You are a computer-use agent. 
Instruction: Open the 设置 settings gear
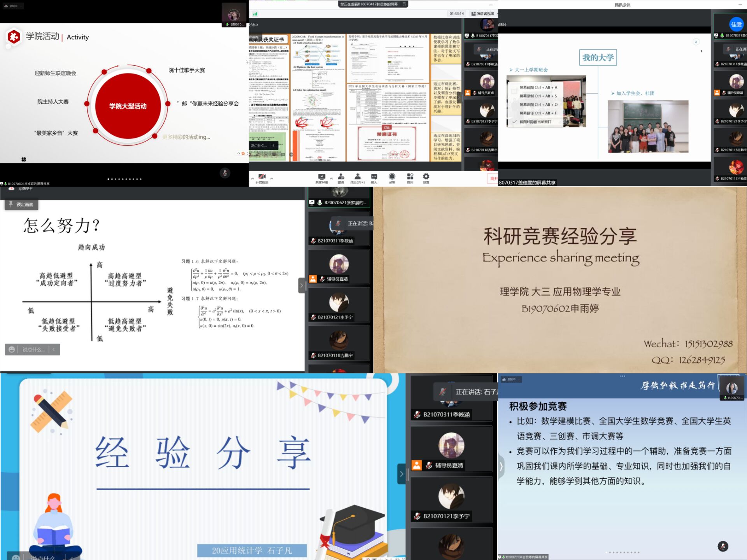[426, 177]
